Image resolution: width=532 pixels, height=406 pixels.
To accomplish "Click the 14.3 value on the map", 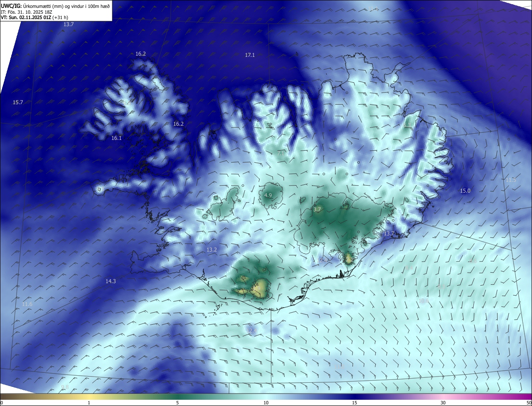I will (111, 281).
